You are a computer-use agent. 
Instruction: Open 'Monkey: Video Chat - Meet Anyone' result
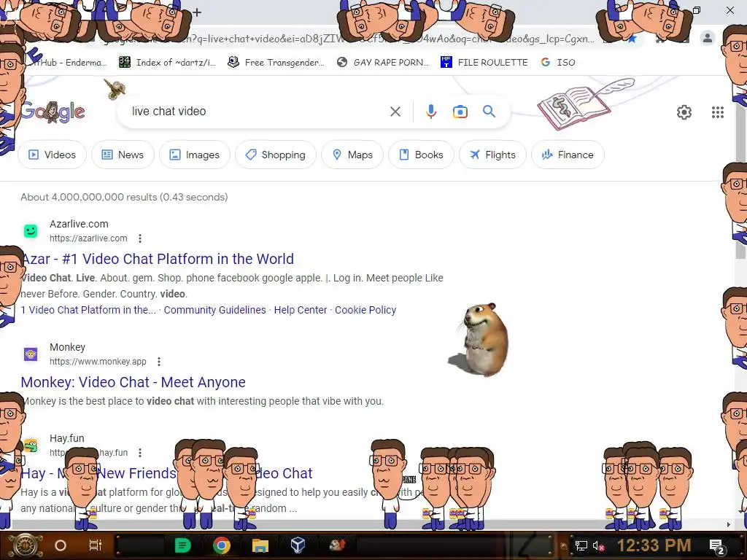tap(133, 382)
